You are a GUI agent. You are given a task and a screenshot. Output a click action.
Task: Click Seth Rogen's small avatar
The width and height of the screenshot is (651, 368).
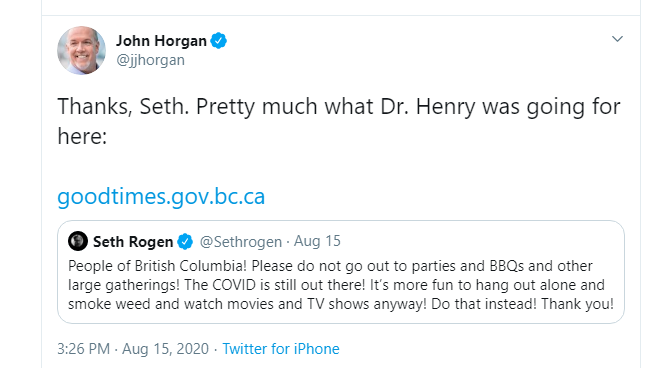point(78,241)
